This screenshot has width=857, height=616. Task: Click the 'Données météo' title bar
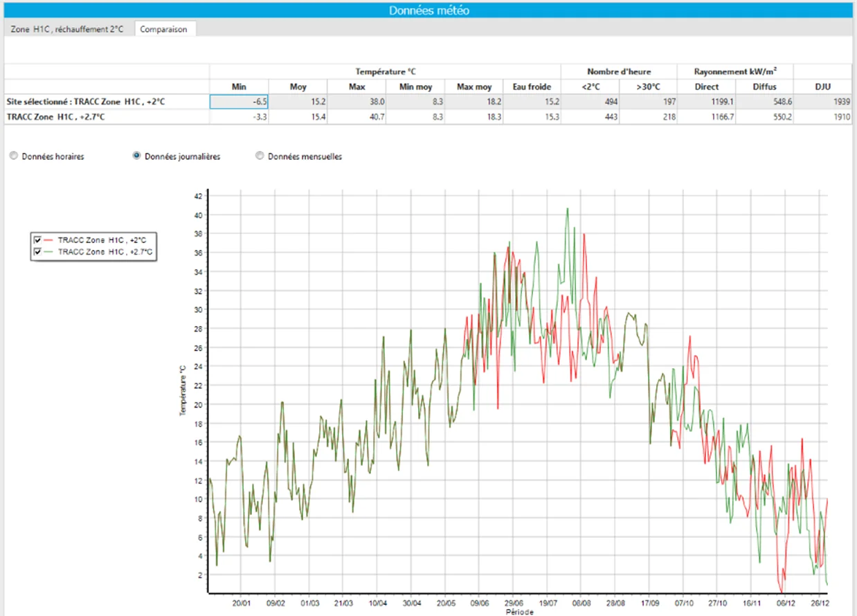coord(429,10)
